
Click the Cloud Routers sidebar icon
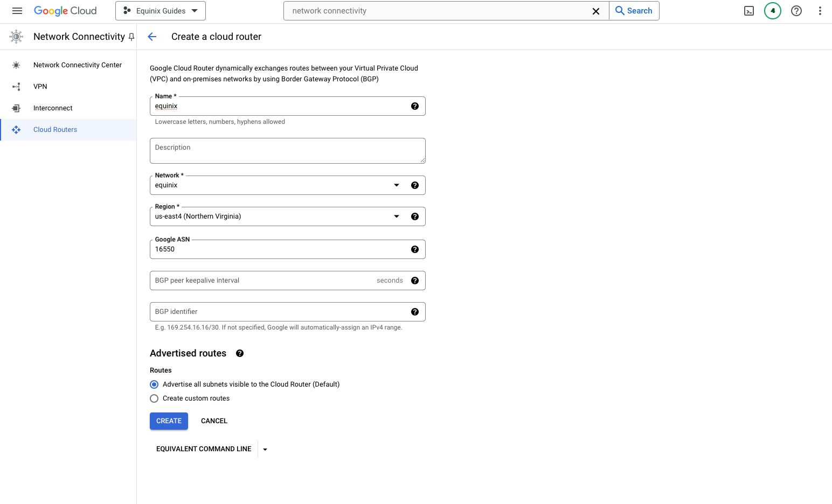click(16, 130)
